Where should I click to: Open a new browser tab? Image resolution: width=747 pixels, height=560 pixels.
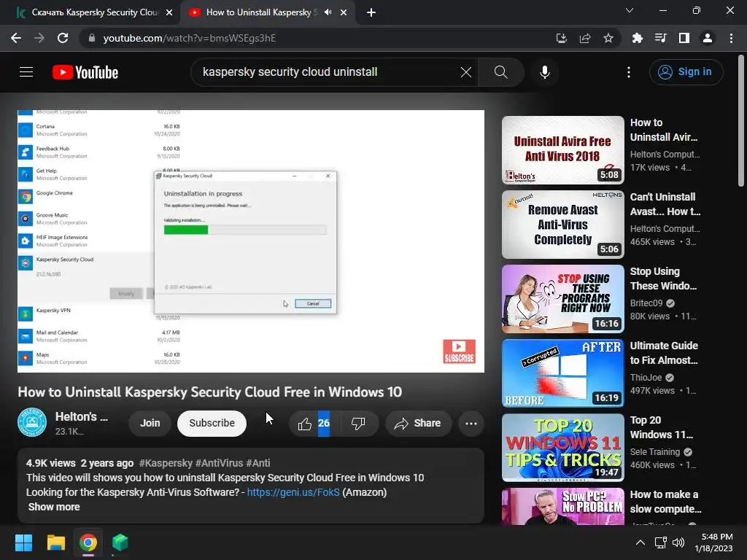(371, 12)
